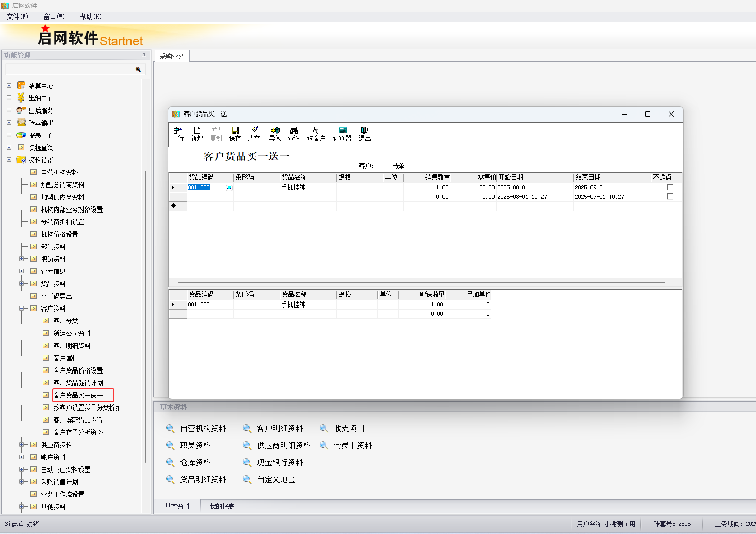Expand the 货品资料 tree node

click(21, 284)
